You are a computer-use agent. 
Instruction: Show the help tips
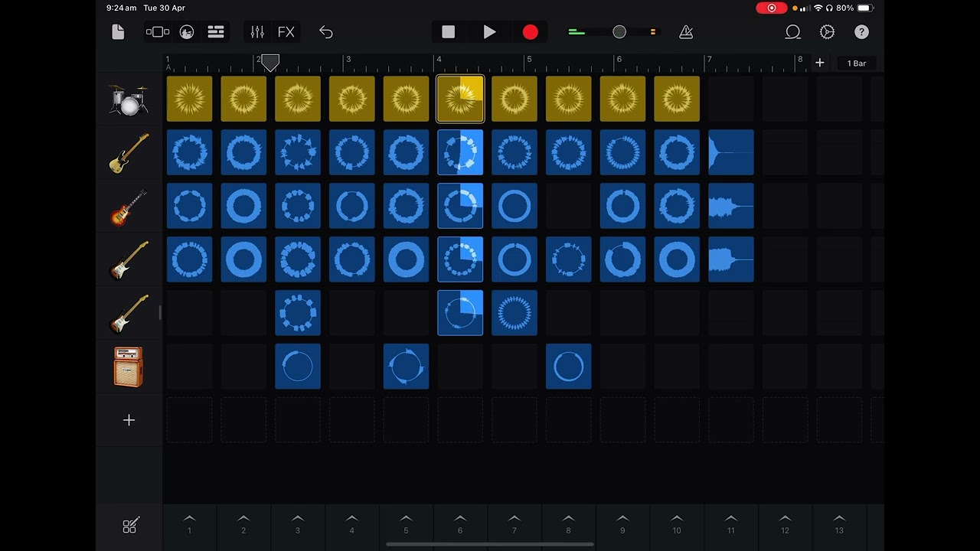[861, 32]
